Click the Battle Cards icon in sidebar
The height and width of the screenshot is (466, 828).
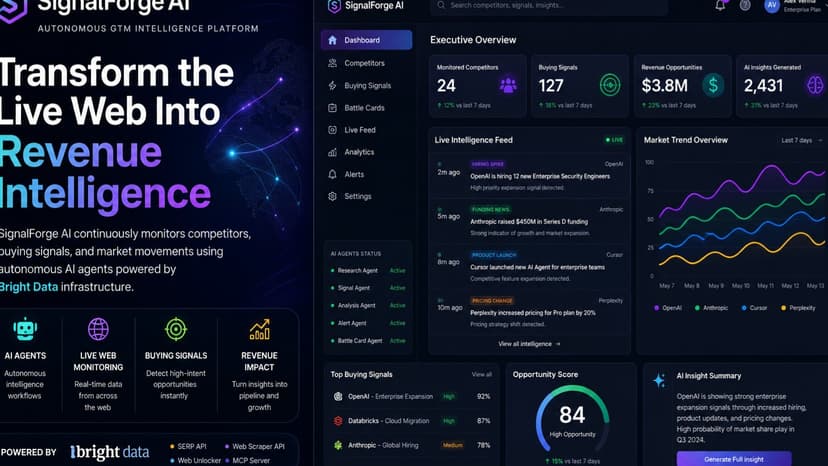332,108
